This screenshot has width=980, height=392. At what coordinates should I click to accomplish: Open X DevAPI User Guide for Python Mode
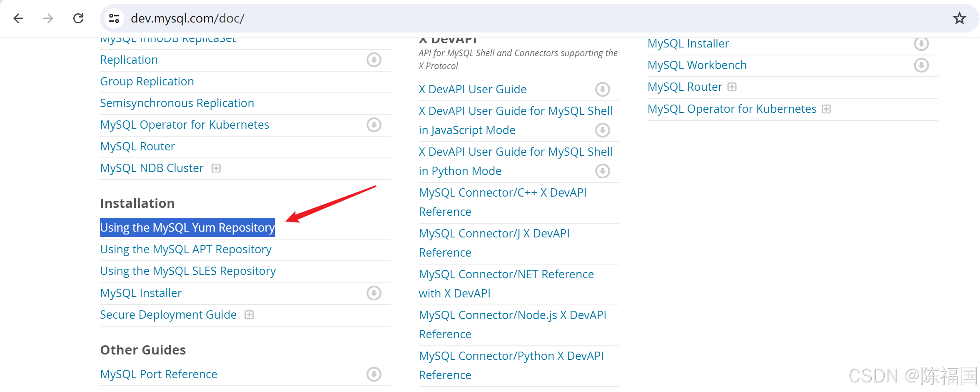click(x=516, y=161)
